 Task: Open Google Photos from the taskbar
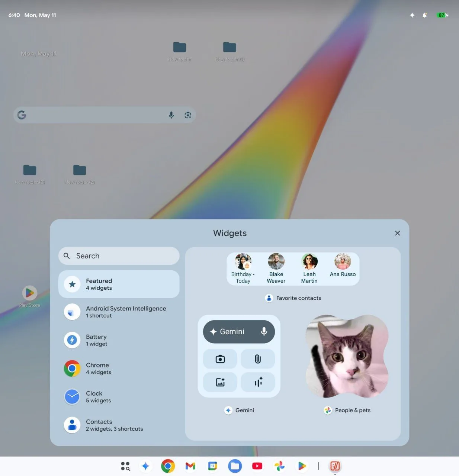[279, 466]
